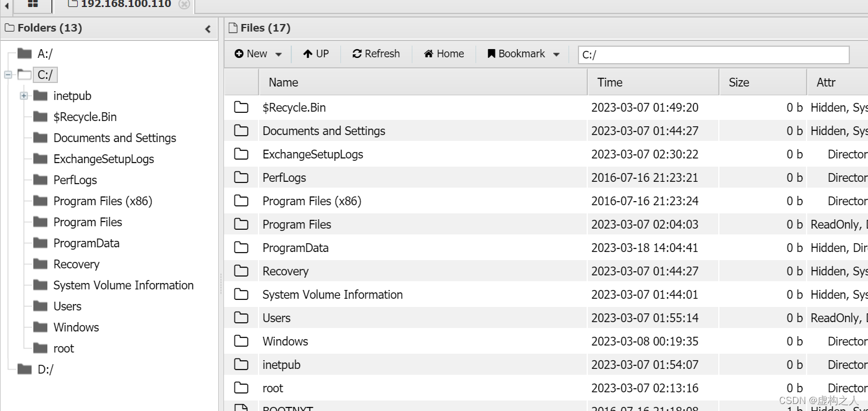Select PerfLogs in the folder tree
The height and width of the screenshot is (411, 868).
tap(75, 180)
